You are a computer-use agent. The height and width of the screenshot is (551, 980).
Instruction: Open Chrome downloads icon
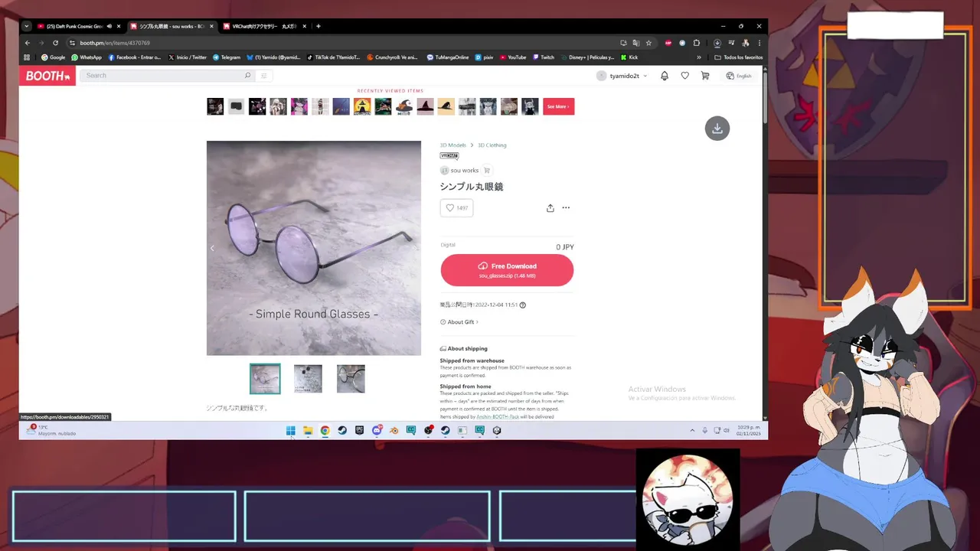(x=717, y=43)
